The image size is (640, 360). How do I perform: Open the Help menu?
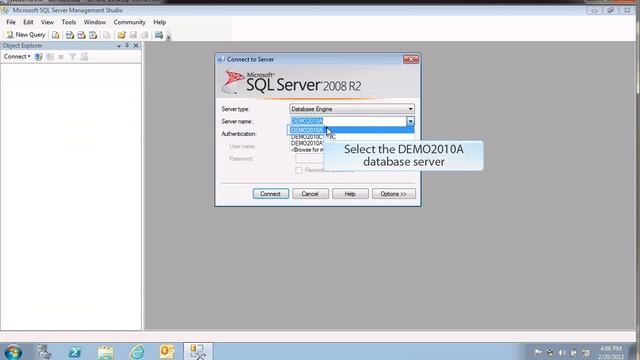[x=160, y=22]
